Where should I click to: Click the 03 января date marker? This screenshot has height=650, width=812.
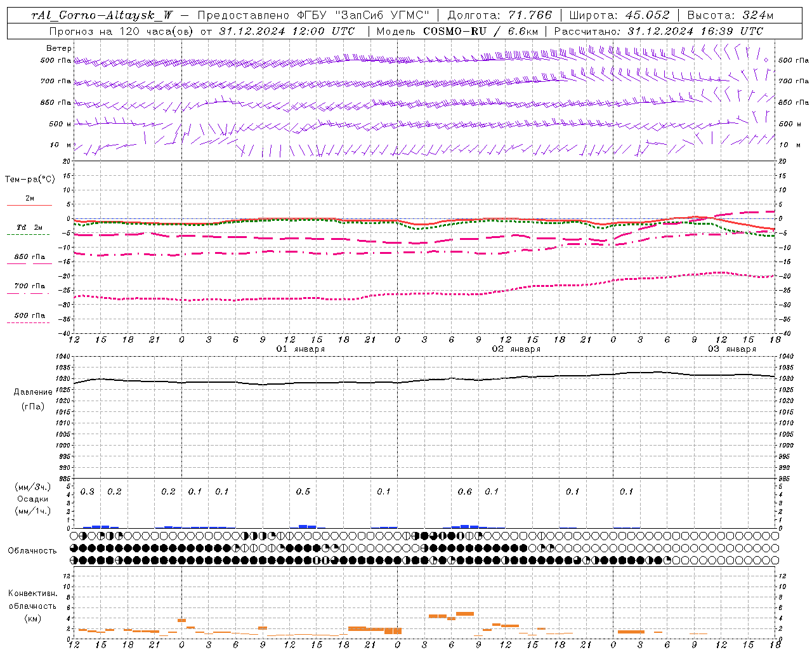pos(732,349)
